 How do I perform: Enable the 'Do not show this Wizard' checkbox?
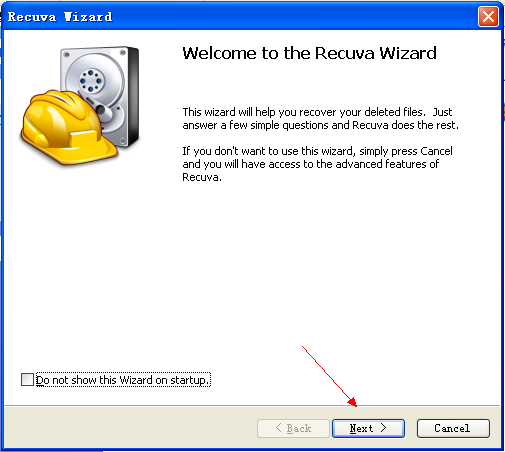tap(27, 380)
